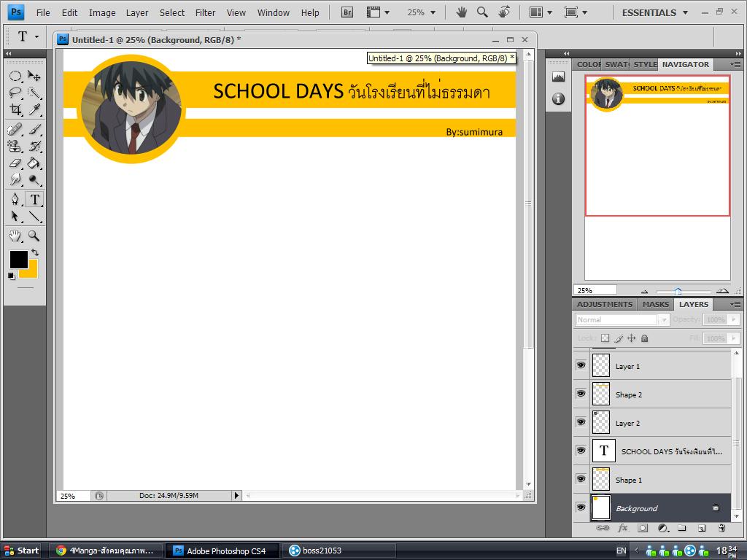
Task: Select the Burn tool
Action: [x=34, y=179]
